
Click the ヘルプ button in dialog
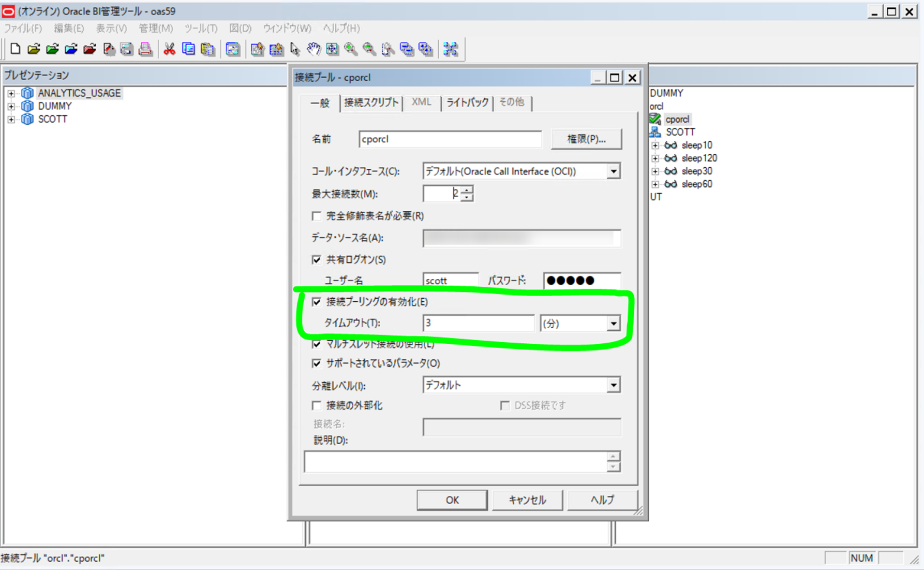pos(603,500)
